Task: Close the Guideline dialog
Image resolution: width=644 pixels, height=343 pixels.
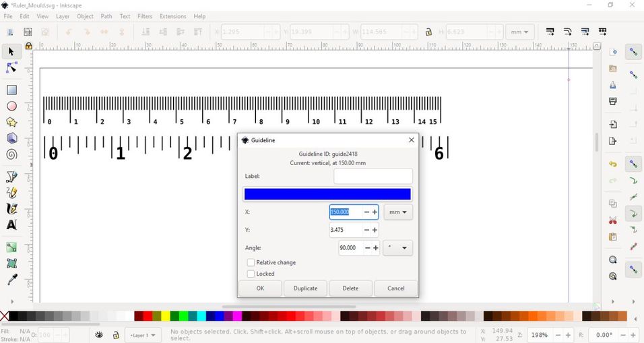Action: pos(411,140)
